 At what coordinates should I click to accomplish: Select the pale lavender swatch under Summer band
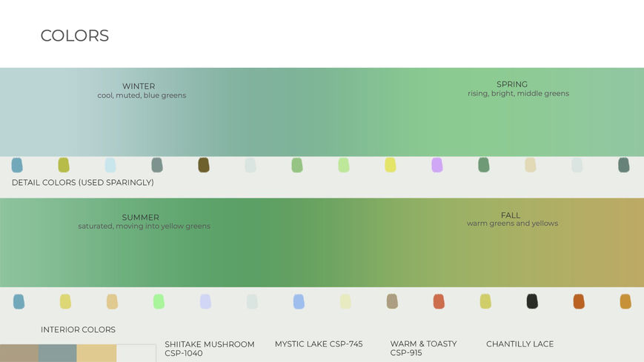pyautogui.click(x=205, y=302)
